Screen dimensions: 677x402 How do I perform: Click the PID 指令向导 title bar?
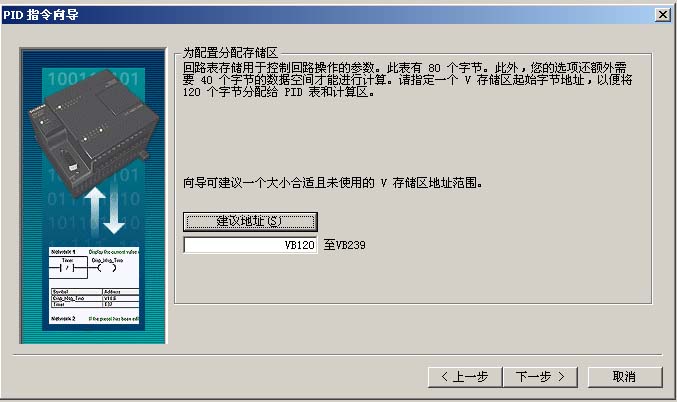(x=328, y=15)
